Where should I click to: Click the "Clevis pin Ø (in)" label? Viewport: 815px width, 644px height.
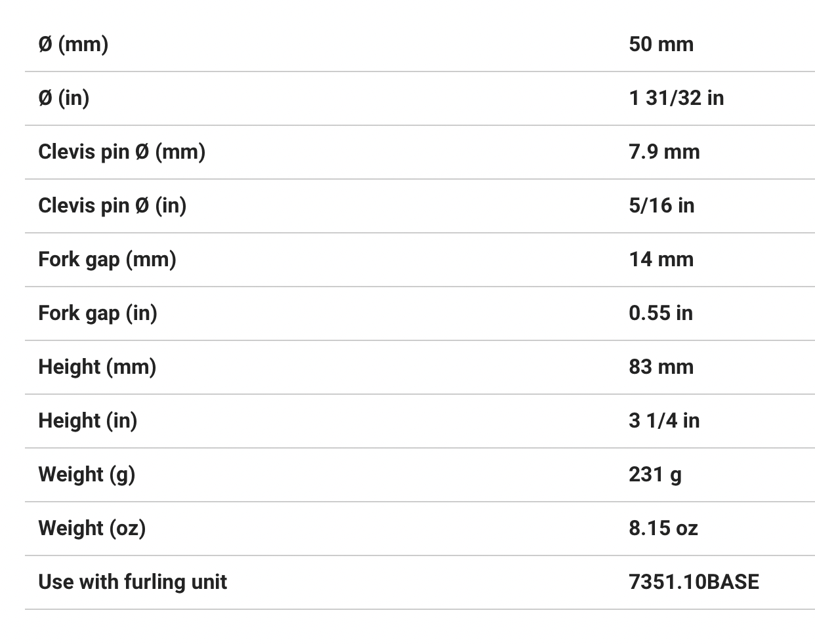pyautogui.click(x=112, y=206)
